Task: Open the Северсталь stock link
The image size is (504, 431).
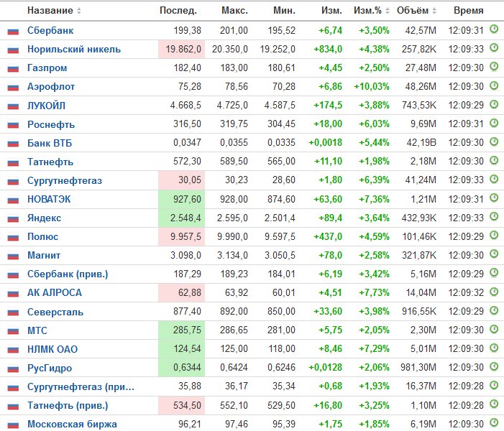Action: pyautogui.click(x=55, y=312)
